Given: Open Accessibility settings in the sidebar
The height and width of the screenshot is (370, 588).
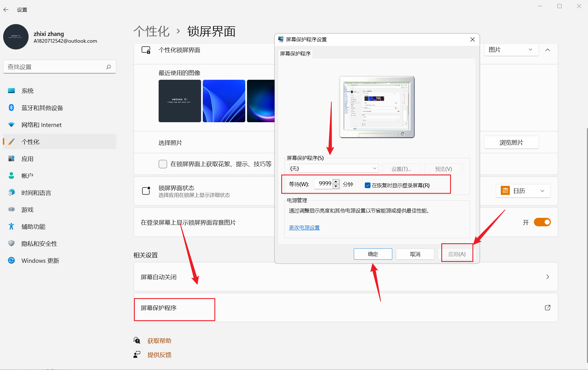Looking at the screenshot, I should [33, 227].
